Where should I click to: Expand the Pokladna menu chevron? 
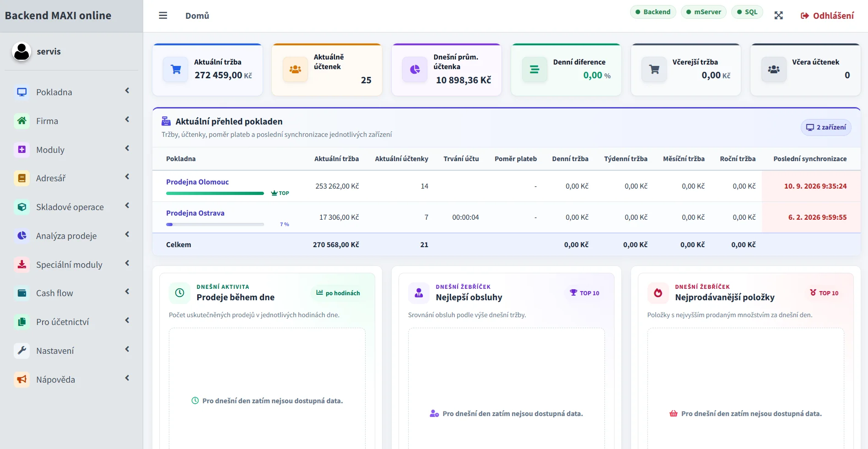tap(127, 91)
